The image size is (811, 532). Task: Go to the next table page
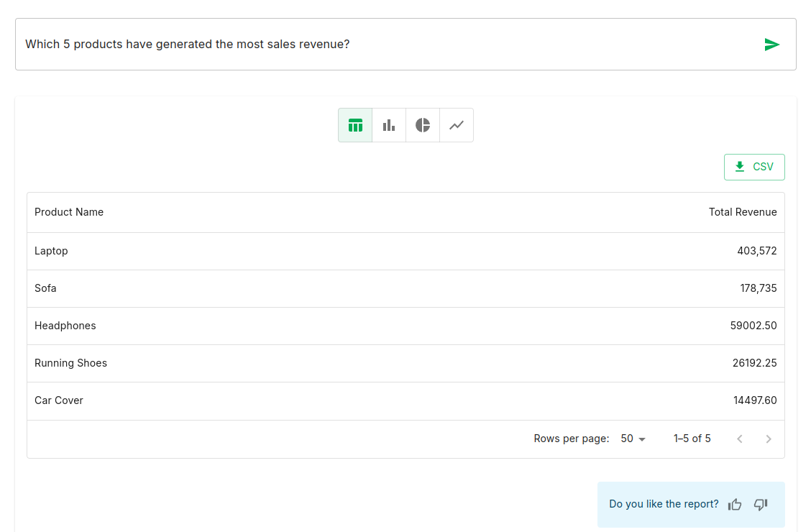[x=769, y=439]
